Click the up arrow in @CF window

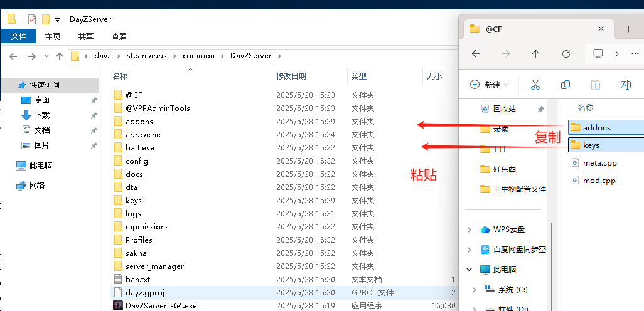pyautogui.click(x=535, y=54)
